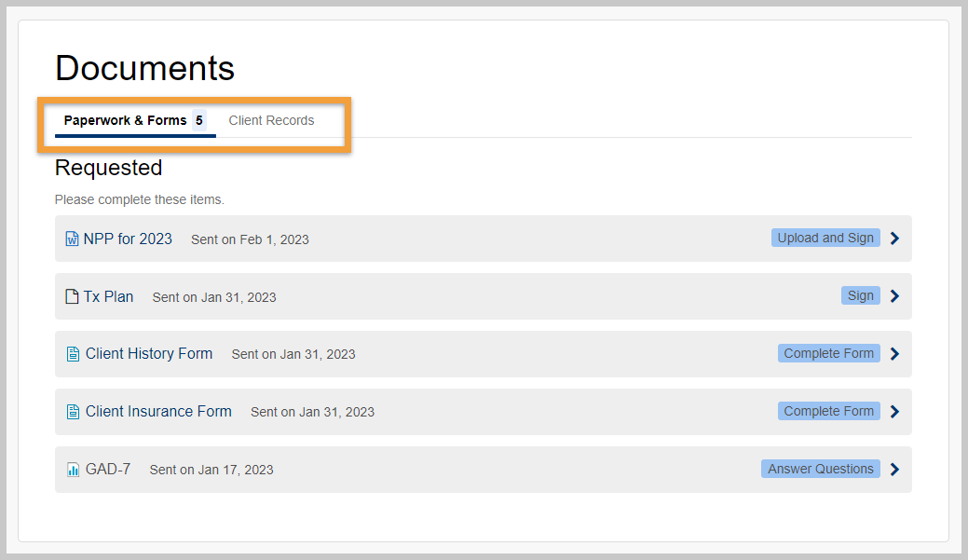Click the file icon next to Tx Plan

click(x=73, y=296)
